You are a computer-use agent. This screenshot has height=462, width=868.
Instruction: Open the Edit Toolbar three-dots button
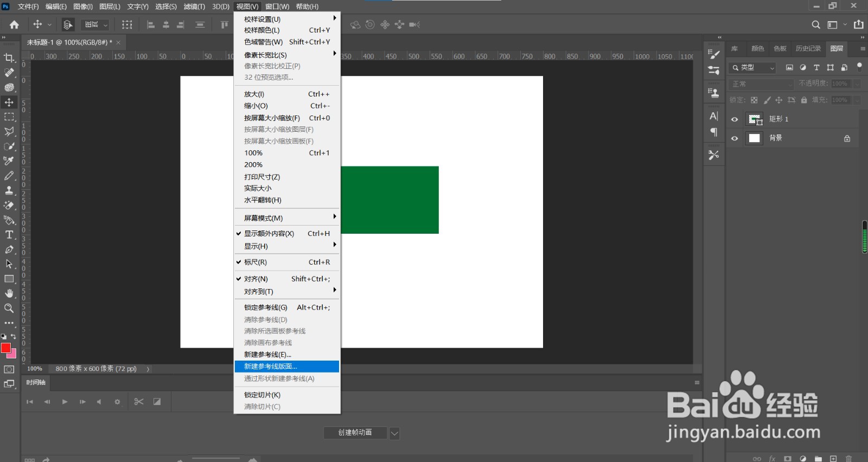pos(9,323)
